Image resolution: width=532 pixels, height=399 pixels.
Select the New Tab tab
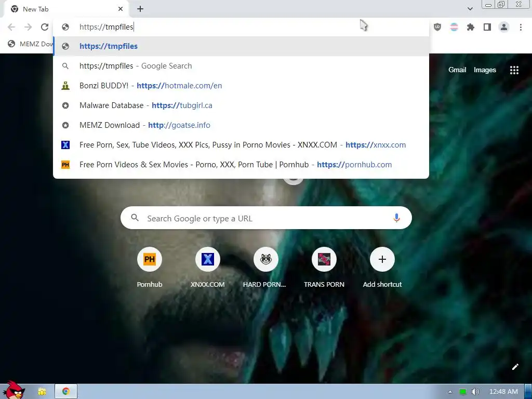(x=66, y=9)
